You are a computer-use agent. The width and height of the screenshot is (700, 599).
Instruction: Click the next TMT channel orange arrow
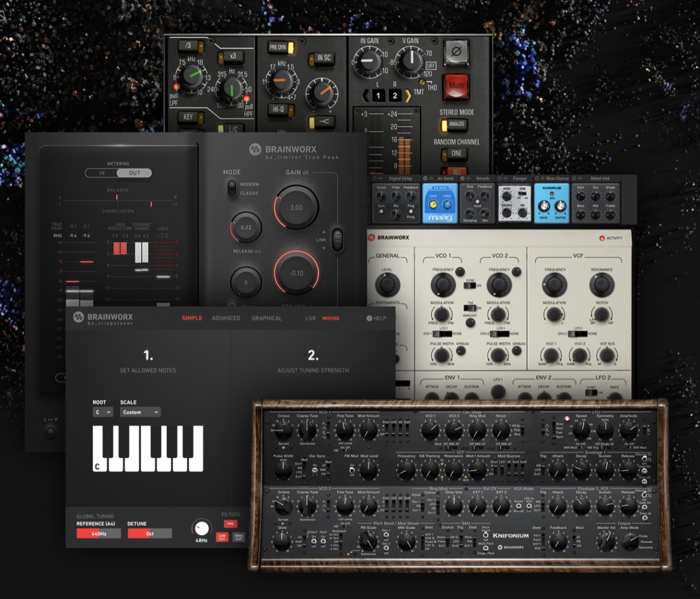tap(408, 96)
